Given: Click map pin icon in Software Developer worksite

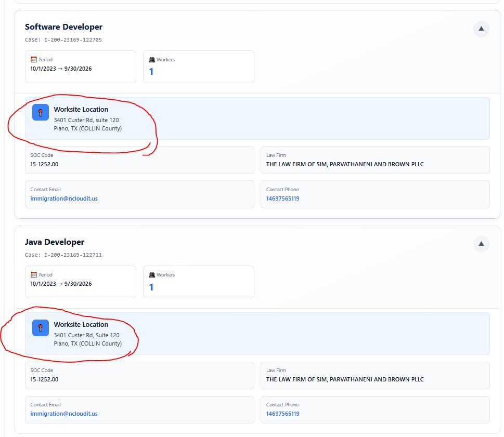Looking at the screenshot, I should [41, 112].
